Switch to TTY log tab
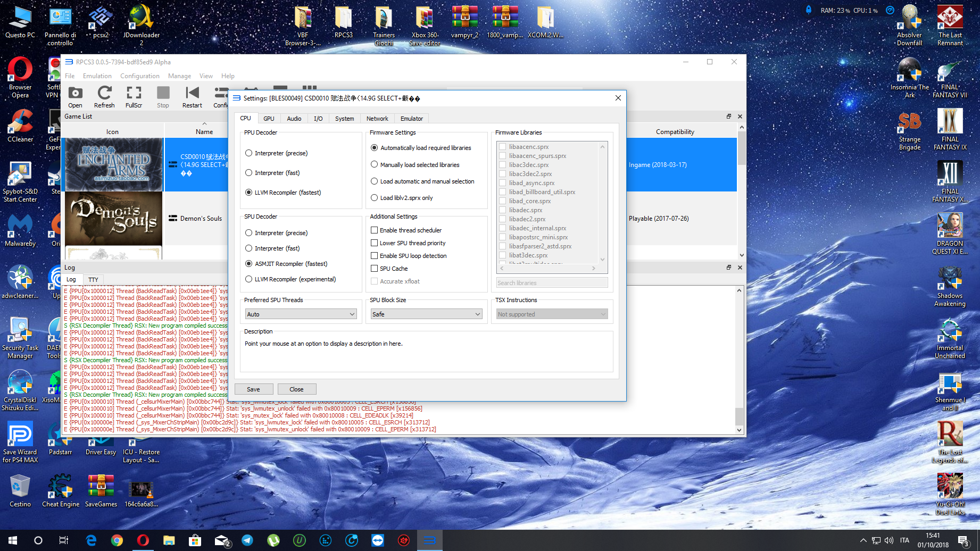The image size is (980, 551). [93, 280]
